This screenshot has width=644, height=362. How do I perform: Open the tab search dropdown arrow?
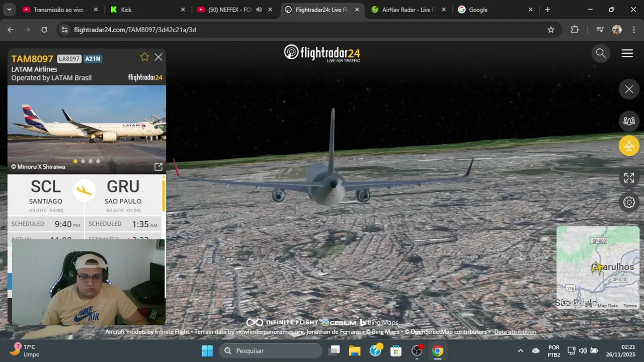pos(9,10)
